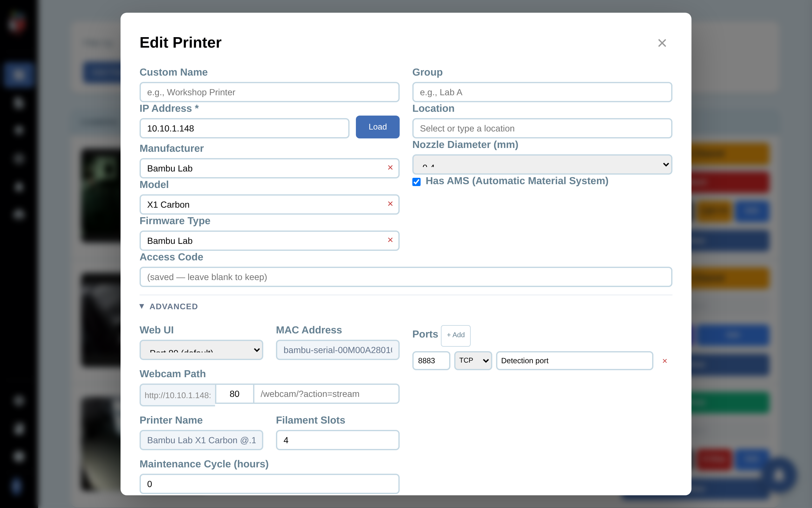The height and width of the screenshot is (508, 812).
Task: Open the Nozzle Diameter dropdown
Action: point(542,165)
